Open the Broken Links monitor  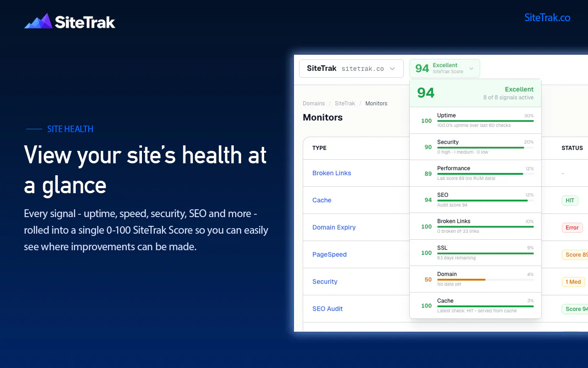(332, 173)
